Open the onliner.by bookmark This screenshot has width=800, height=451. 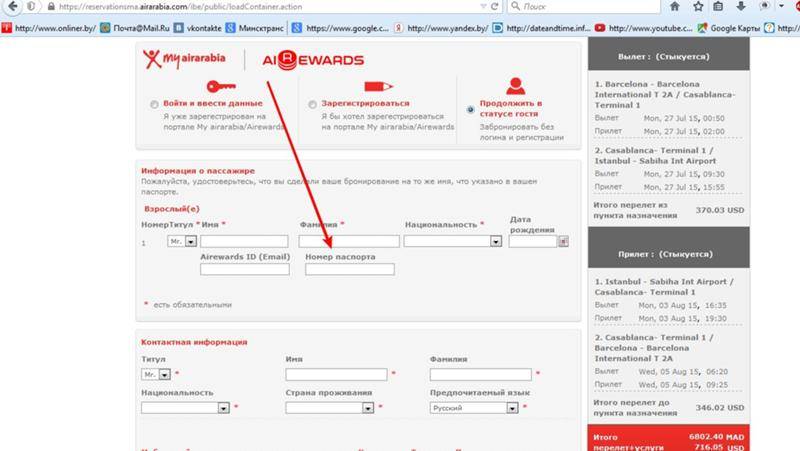click(49, 28)
